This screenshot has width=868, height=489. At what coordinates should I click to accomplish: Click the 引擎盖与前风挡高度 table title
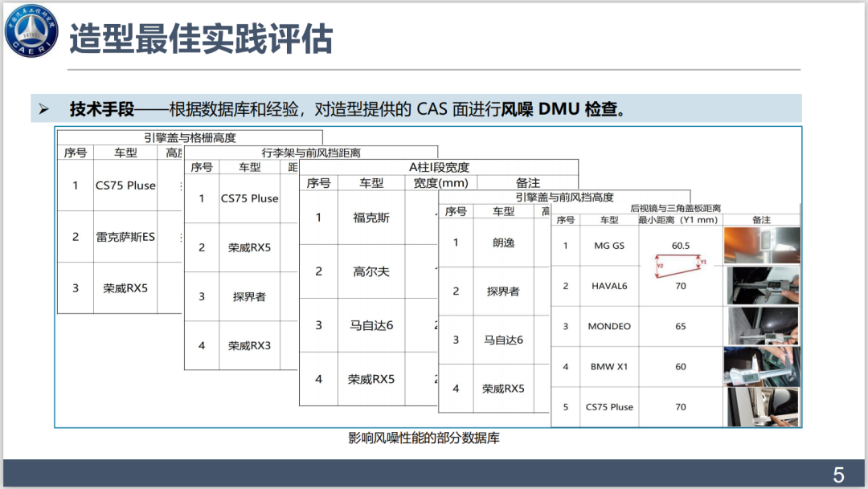click(x=564, y=197)
